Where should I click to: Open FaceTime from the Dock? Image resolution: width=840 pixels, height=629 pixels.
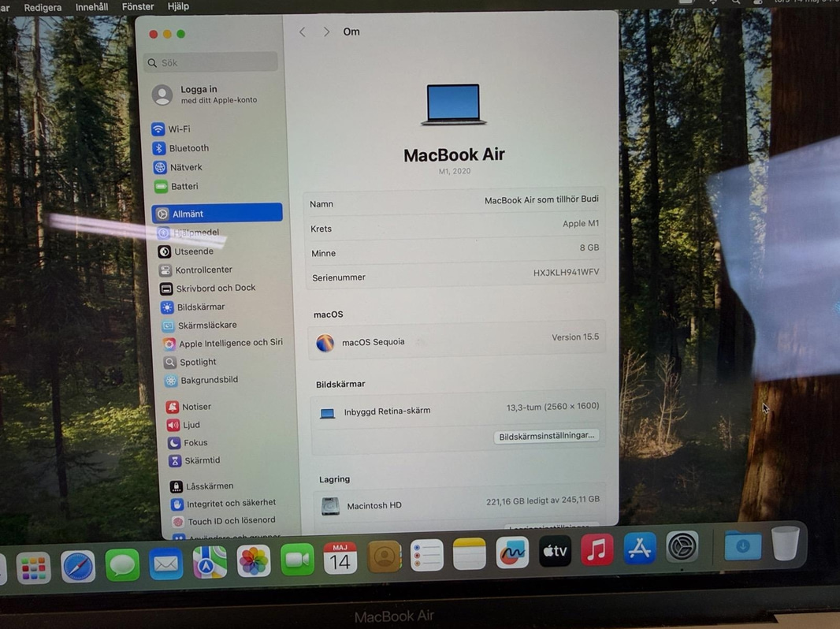click(297, 560)
